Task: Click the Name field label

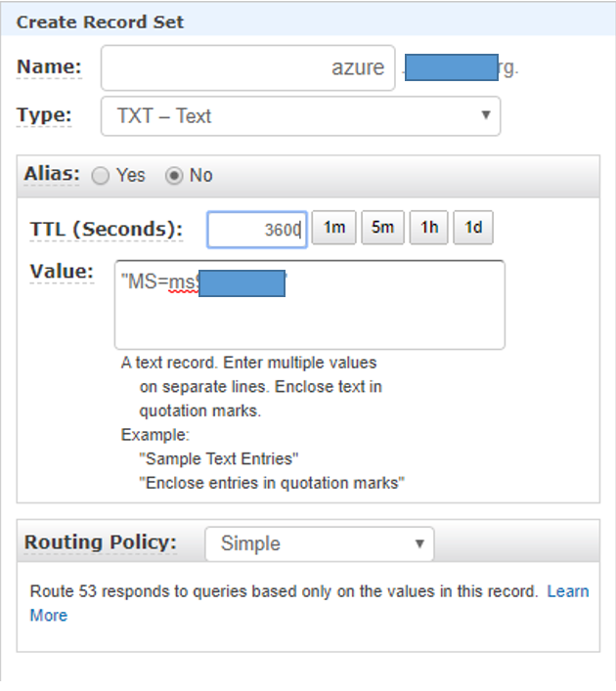Action: pyautogui.click(x=49, y=66)
